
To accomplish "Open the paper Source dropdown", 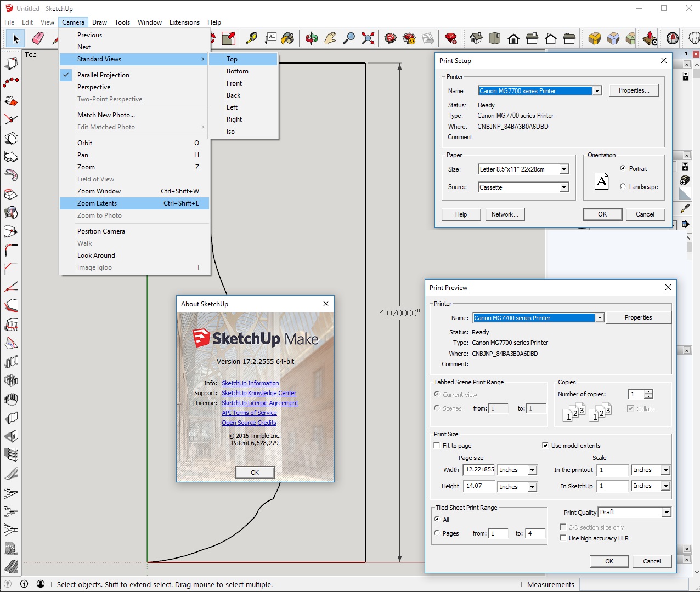I will coord(564,187).
